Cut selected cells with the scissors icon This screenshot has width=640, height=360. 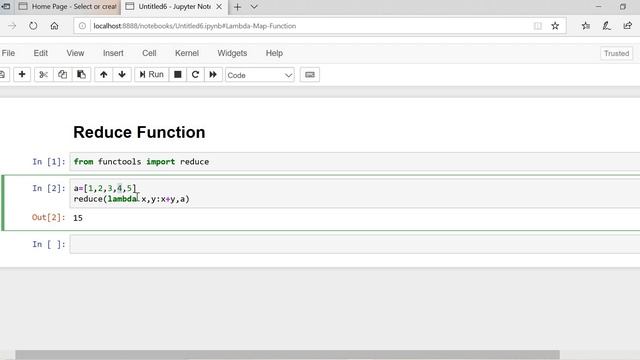pos(44,75)
